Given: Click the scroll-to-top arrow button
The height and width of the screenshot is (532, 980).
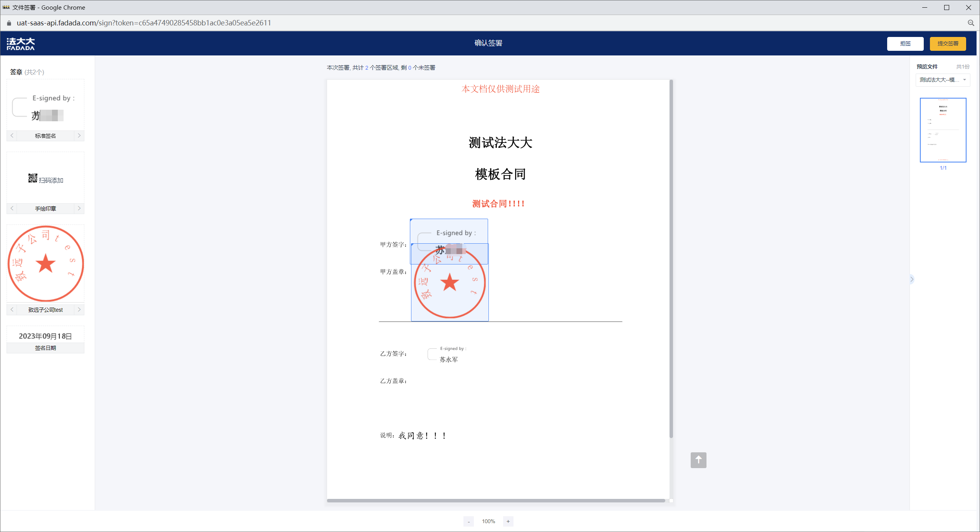Looking at the screenshot, I should click(698, 460).
